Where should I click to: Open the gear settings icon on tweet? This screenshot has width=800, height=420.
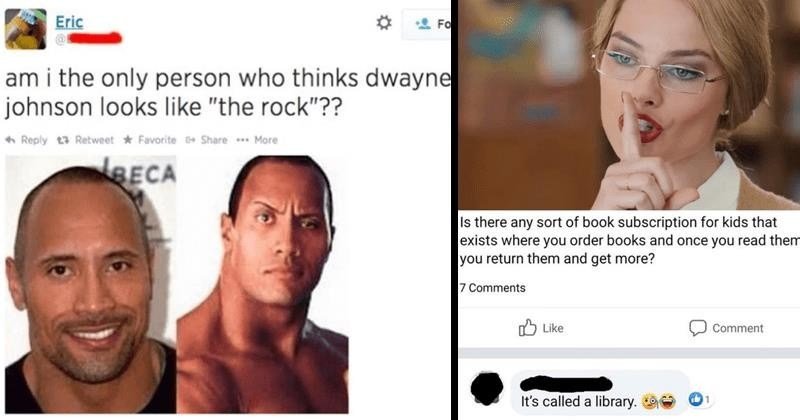[x=384, y=23]
